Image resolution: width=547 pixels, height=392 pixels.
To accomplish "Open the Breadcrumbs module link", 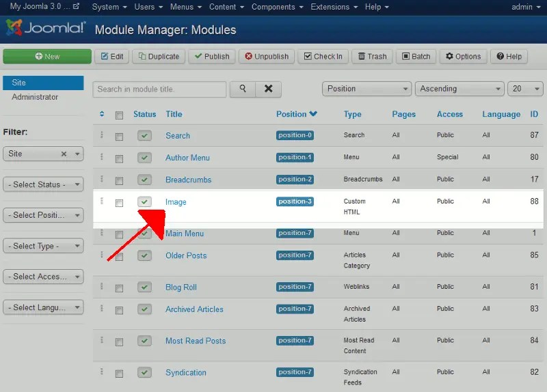I will (189, 180).
